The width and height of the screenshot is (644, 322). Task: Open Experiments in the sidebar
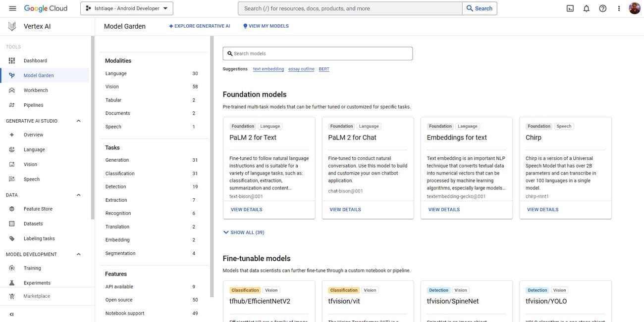(37, 282)
